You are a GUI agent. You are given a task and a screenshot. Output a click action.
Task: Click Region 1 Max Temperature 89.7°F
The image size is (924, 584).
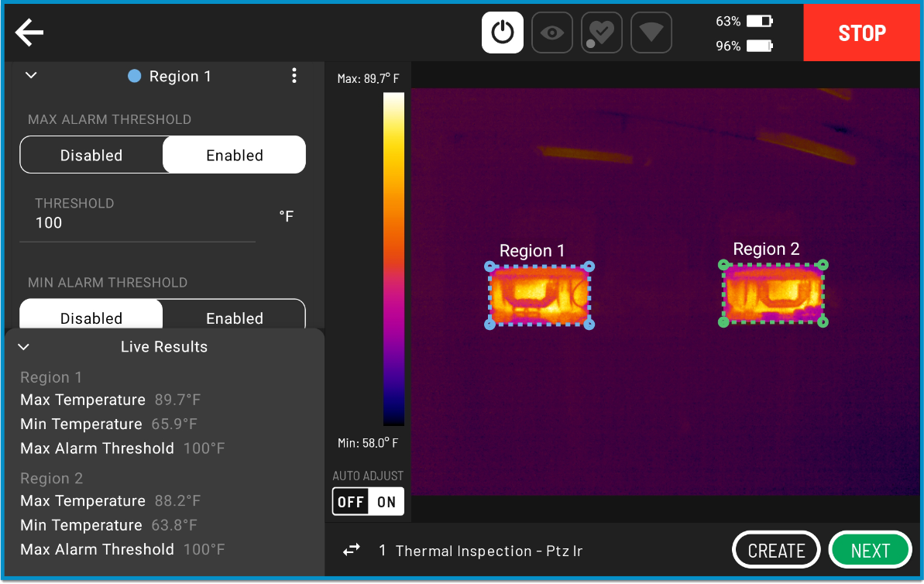tap(110, 400)
